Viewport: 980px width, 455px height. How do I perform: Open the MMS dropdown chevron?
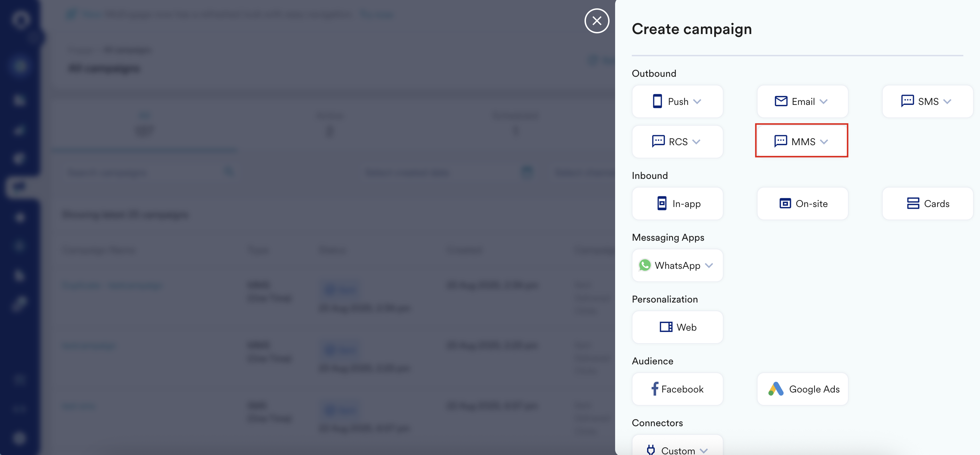click(x=824, y=142)
